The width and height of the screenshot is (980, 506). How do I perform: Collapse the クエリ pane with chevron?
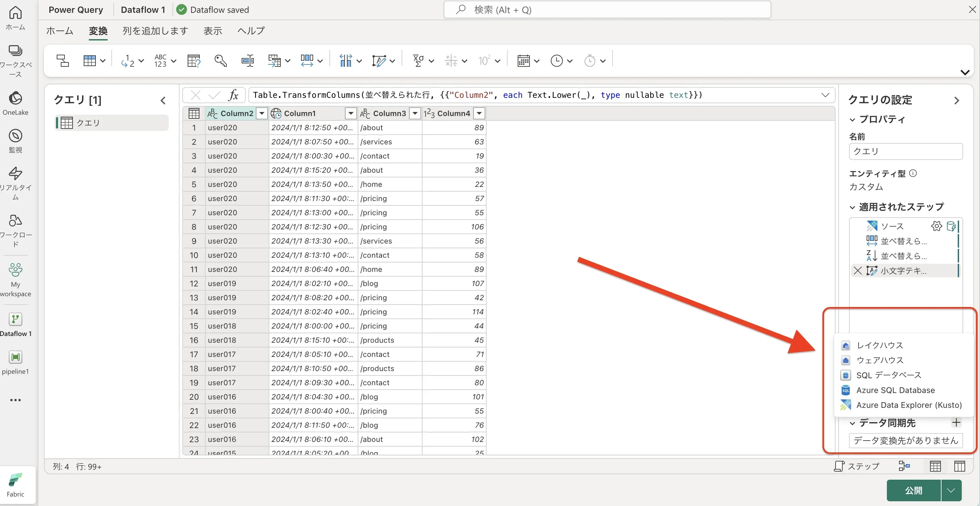point(163,101)
